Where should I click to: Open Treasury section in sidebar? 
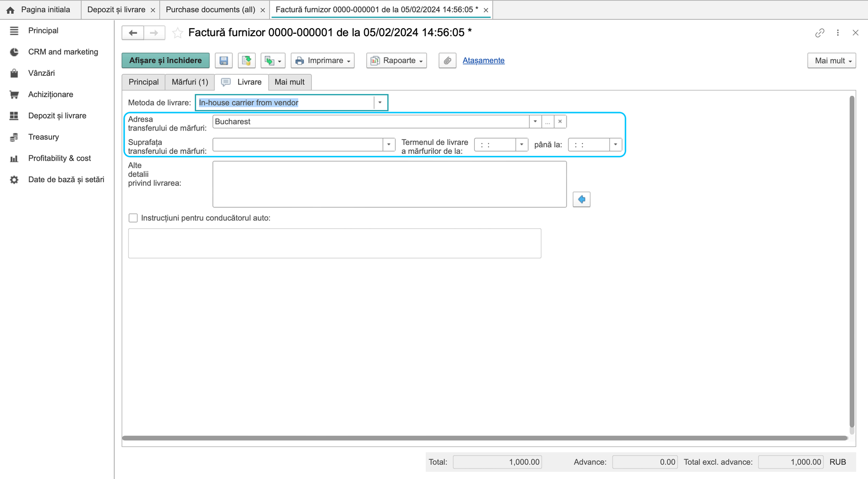(x=43, y=137)
